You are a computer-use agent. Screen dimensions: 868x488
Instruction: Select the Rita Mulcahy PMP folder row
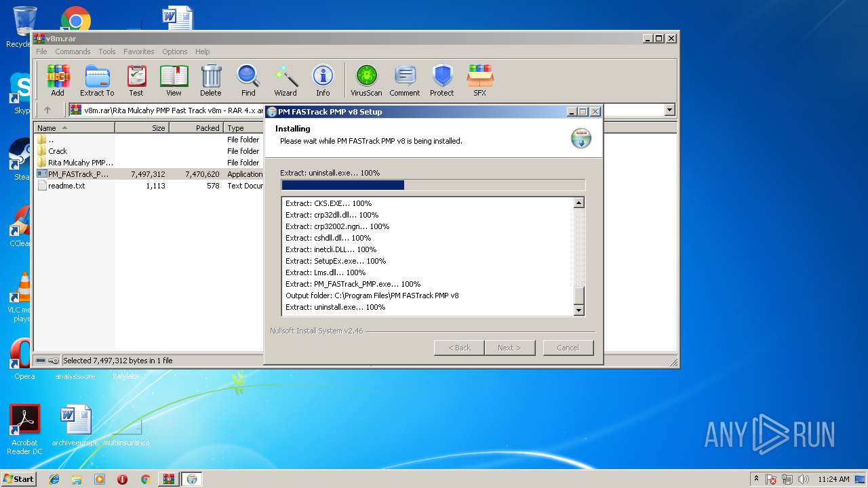pos(149,163)
